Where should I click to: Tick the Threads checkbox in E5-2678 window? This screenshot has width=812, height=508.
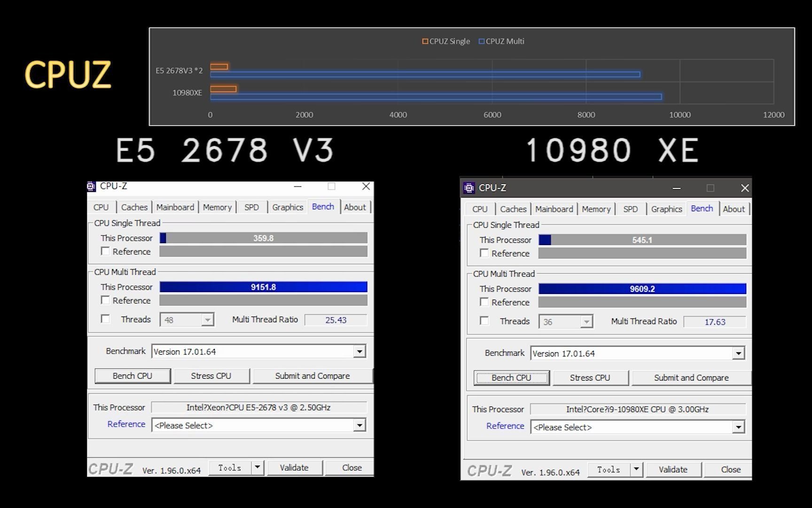[x=105, y=319]
